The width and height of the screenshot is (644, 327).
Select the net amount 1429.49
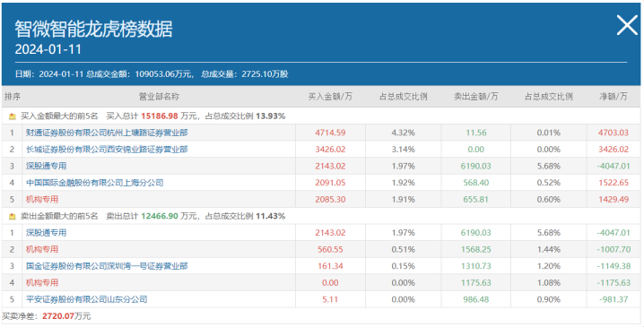tap(614, 200)
